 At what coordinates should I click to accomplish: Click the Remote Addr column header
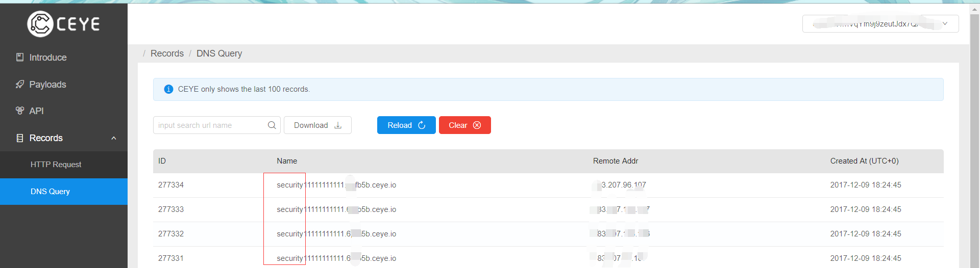[616, 161]
